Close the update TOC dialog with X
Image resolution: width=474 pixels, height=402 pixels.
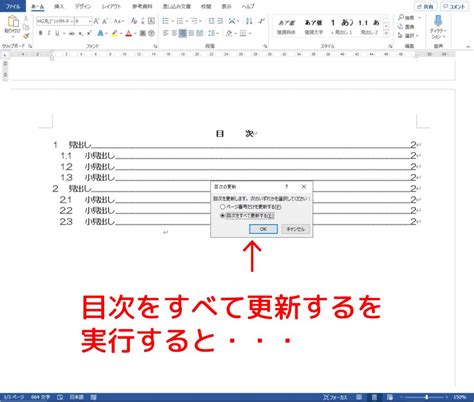pyautogui.click(x=304, y=187)
